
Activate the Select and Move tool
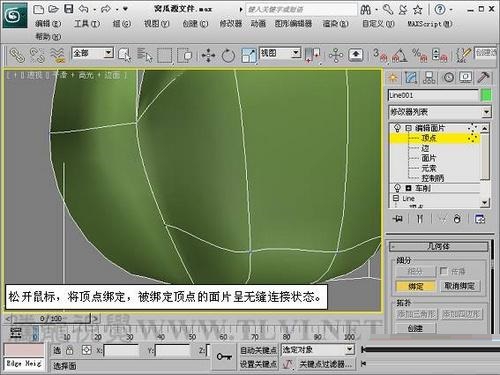(208, 55)
